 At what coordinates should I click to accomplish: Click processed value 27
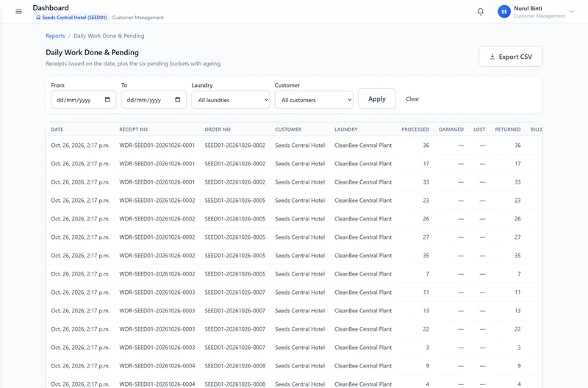coord(426,237)
